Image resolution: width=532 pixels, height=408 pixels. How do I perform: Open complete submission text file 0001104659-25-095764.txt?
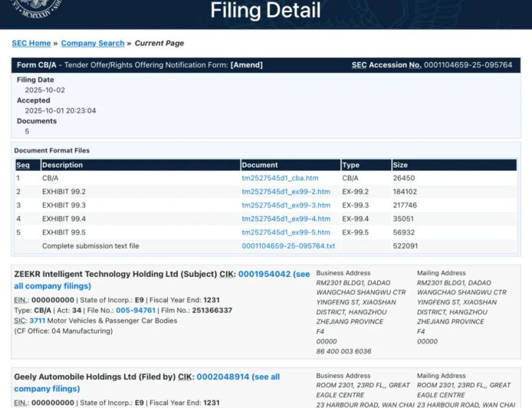(288, 246)
